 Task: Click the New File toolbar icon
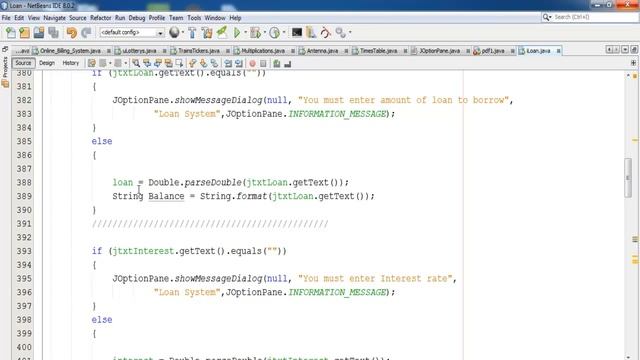click(11, 32)
